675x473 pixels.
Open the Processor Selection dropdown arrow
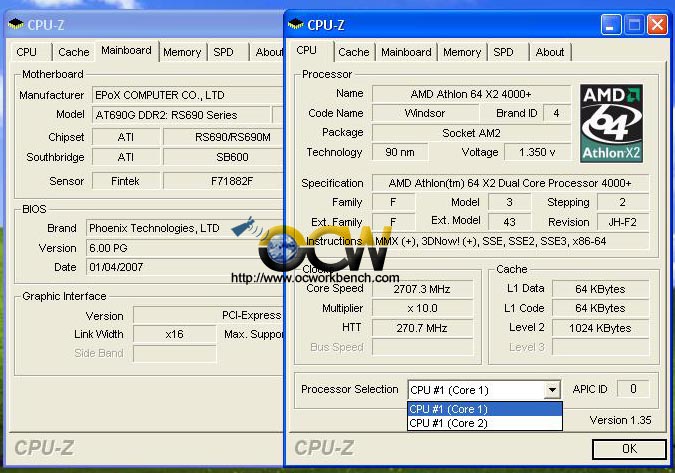[551, 390]
